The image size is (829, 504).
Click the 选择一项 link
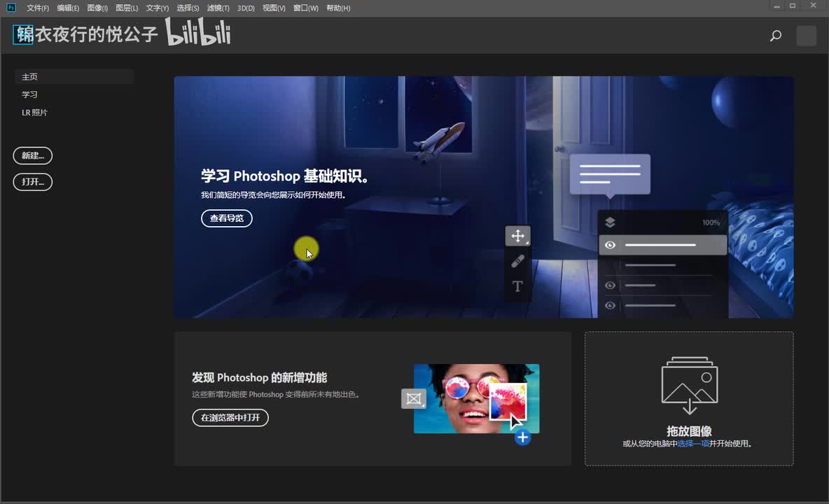[693, 443]
